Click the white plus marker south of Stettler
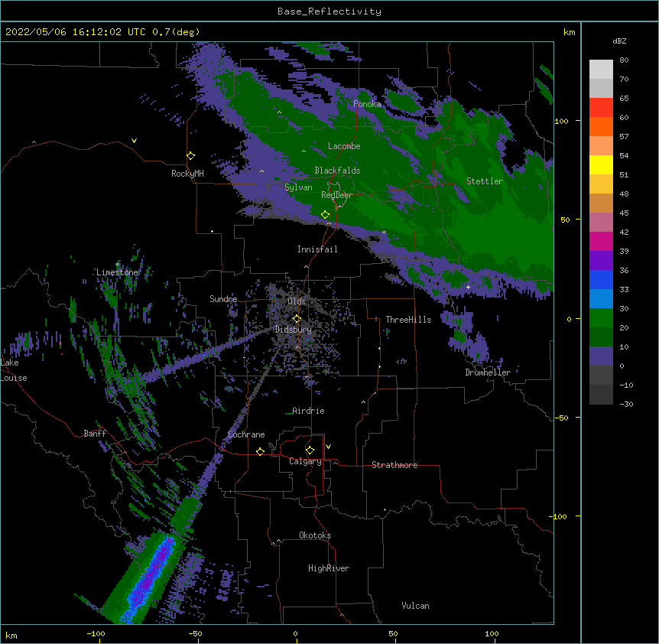 coord(468,287)
